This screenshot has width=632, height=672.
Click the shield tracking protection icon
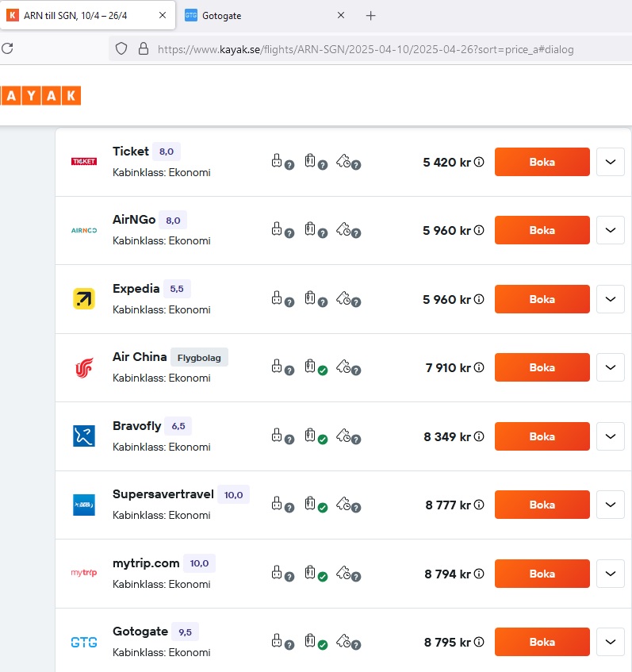click(x=121, y=48)
